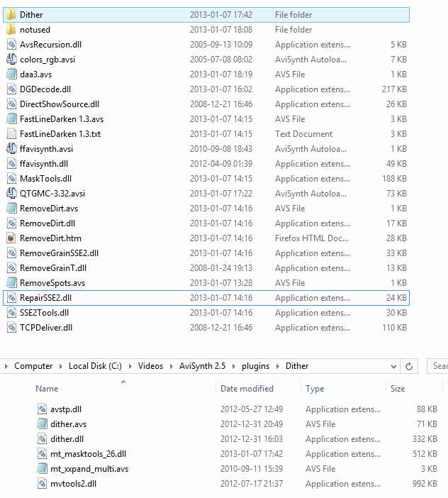
Task: Click the RepairSSE2.dll file icon
Action: [11, 298]
